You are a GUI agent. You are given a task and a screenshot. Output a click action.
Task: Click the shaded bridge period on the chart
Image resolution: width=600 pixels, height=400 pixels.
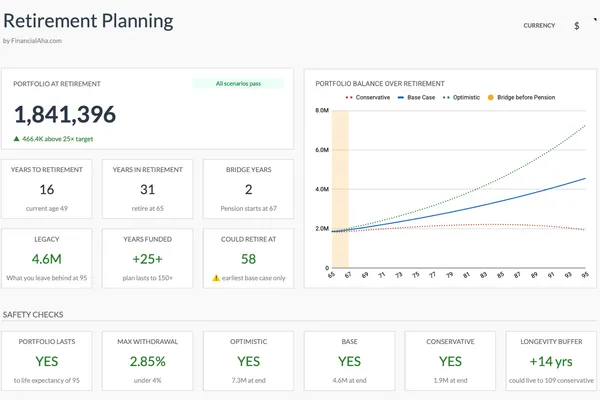pos(339,190)
